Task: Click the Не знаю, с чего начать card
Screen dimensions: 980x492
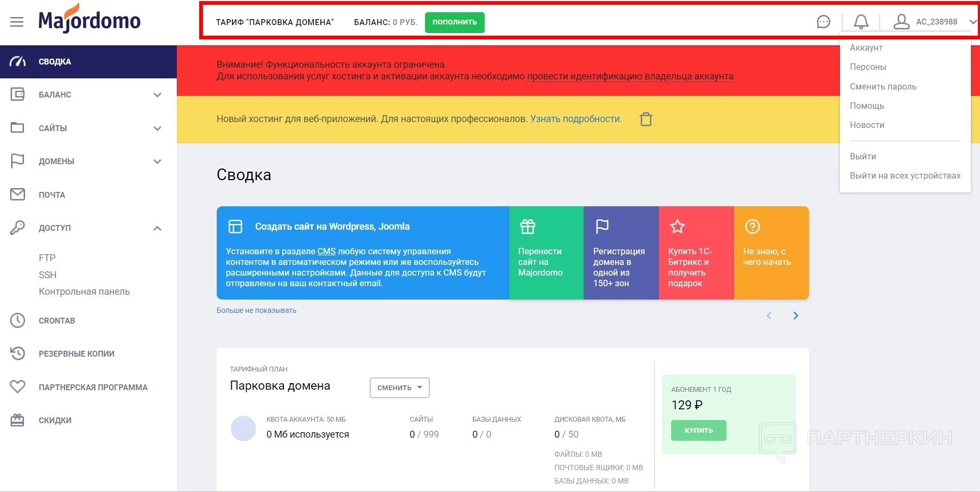Action: click(771, 253)
